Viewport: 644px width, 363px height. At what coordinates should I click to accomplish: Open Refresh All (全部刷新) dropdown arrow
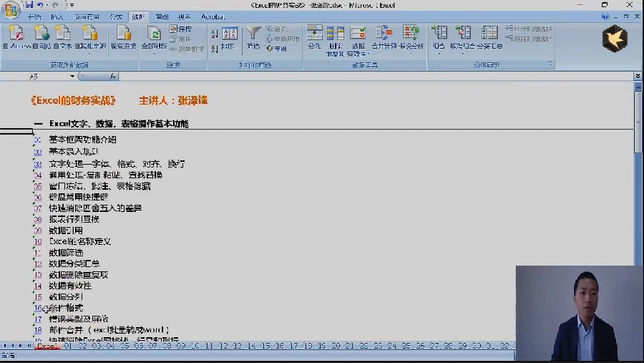click(x=154, y=53)
